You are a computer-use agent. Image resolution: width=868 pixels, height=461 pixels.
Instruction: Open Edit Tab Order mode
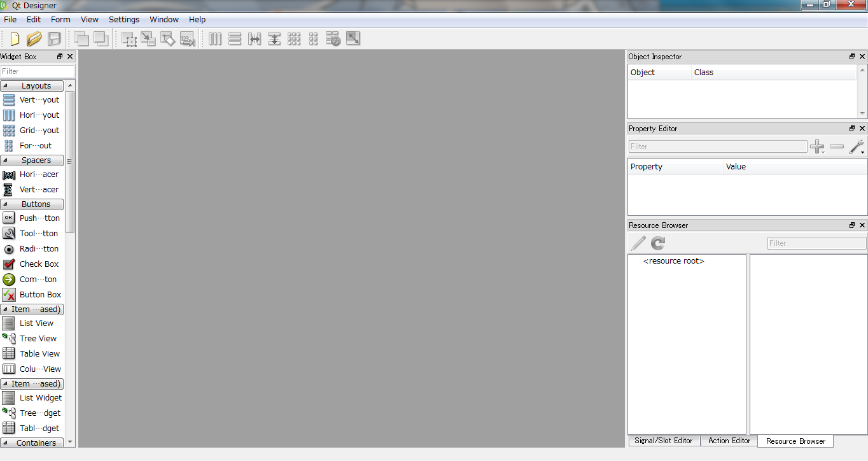pyautogui.click(x=187, y=39)
